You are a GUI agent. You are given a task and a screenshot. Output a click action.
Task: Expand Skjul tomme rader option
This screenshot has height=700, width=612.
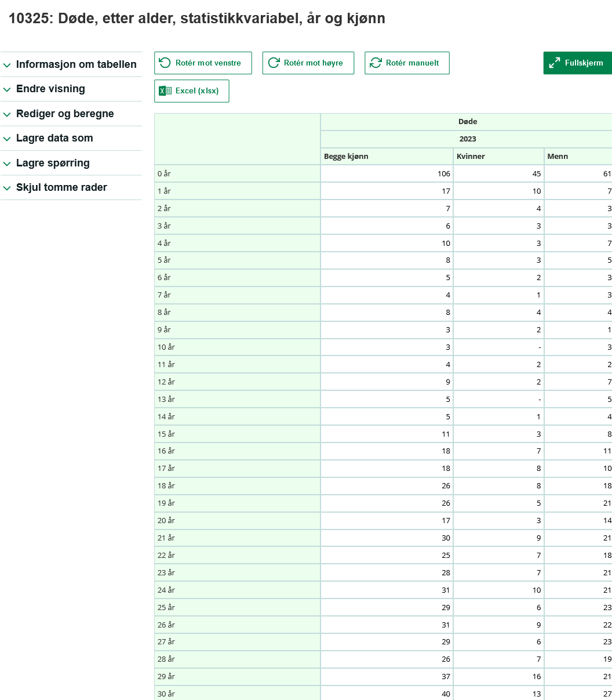pyautogui.click(x=71, y=187)
